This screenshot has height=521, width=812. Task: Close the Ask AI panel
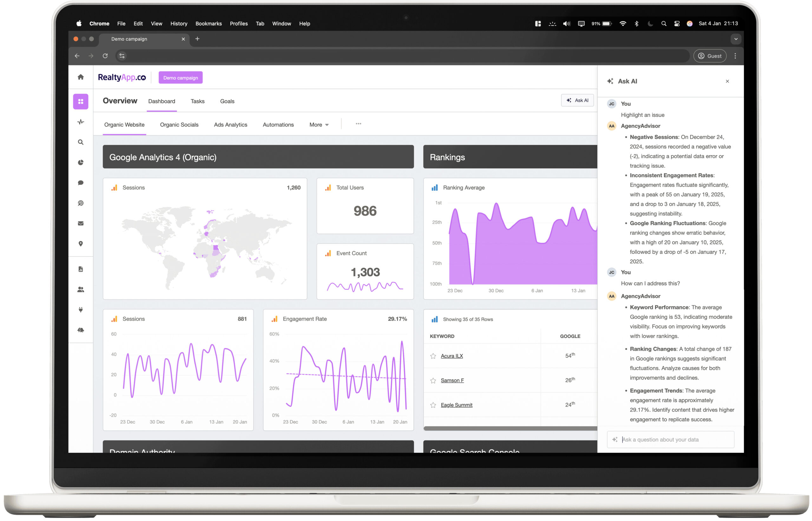(727, 81)
